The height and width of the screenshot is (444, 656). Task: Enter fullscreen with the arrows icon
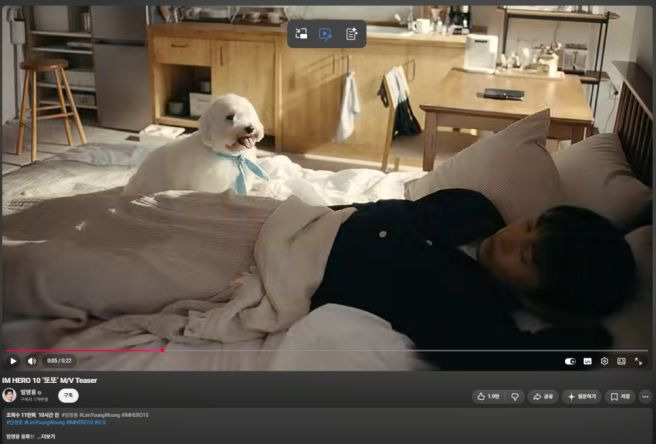pos(638,361)
